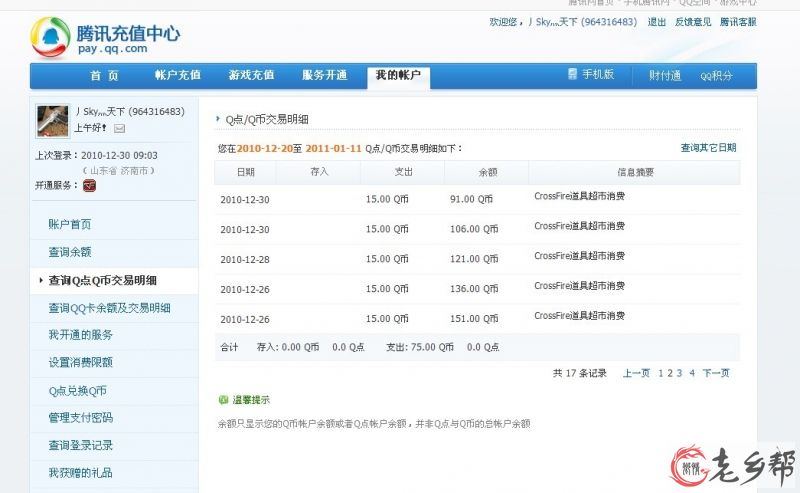Click the 查询其它日期 link
The width and height of the screenshot is (800, 493).
pyautogui.click(x=708, y=148)
